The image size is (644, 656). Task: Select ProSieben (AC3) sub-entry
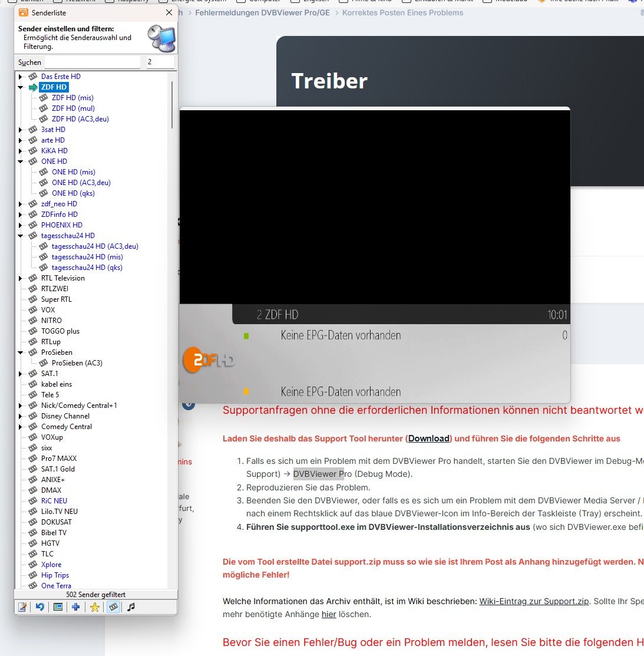(x=77, y=362)
